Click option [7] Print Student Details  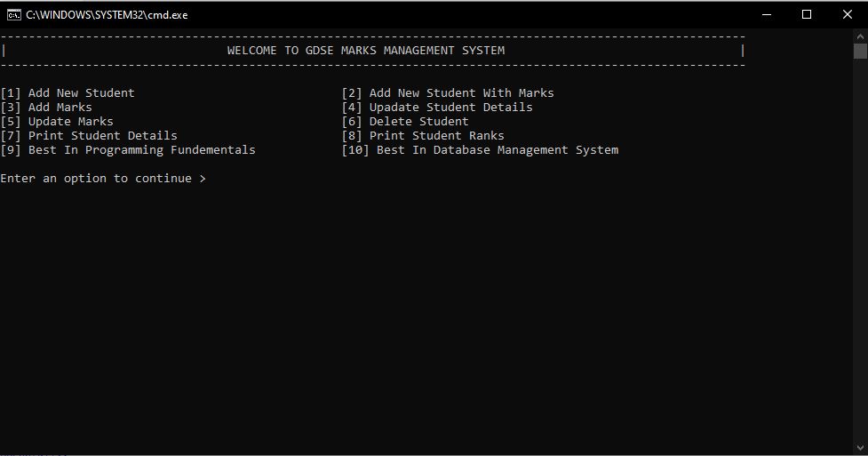tap(89, 136)
